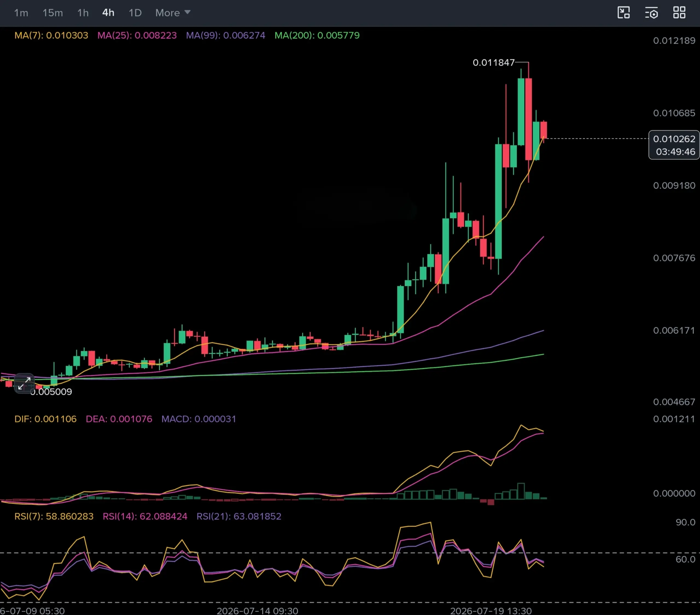Click the MA(7): 0.010303 indicator label
700x615 pixels.
coord(51,35)
